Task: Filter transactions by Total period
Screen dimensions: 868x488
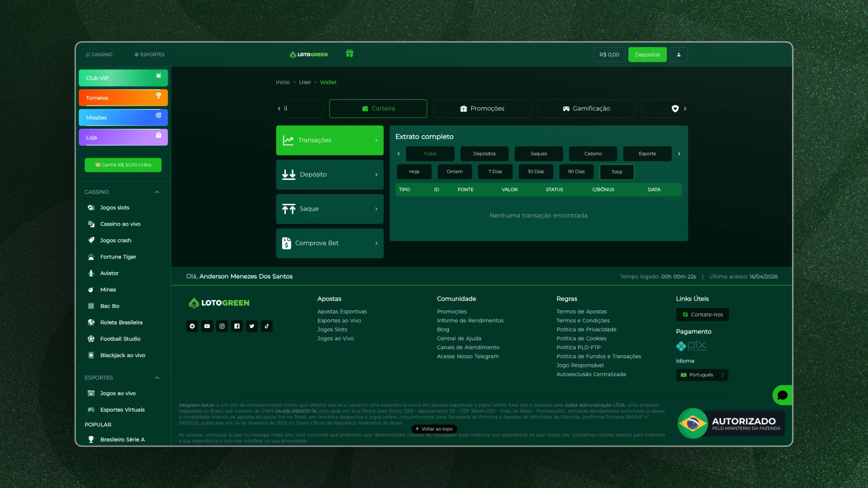Action: 617,172
